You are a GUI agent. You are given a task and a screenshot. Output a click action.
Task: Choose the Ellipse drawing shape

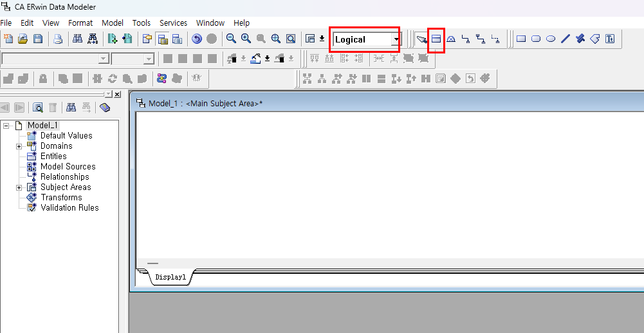[x=551, y=39]
